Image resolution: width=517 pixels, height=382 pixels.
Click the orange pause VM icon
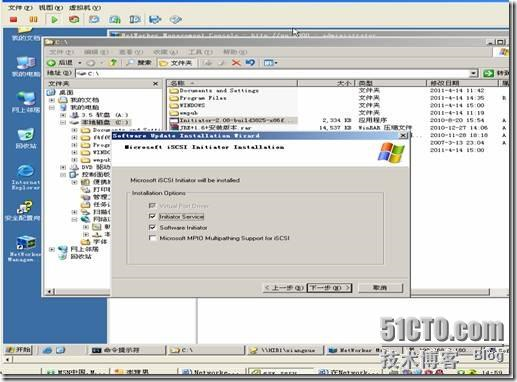click(x=33, y=20)
